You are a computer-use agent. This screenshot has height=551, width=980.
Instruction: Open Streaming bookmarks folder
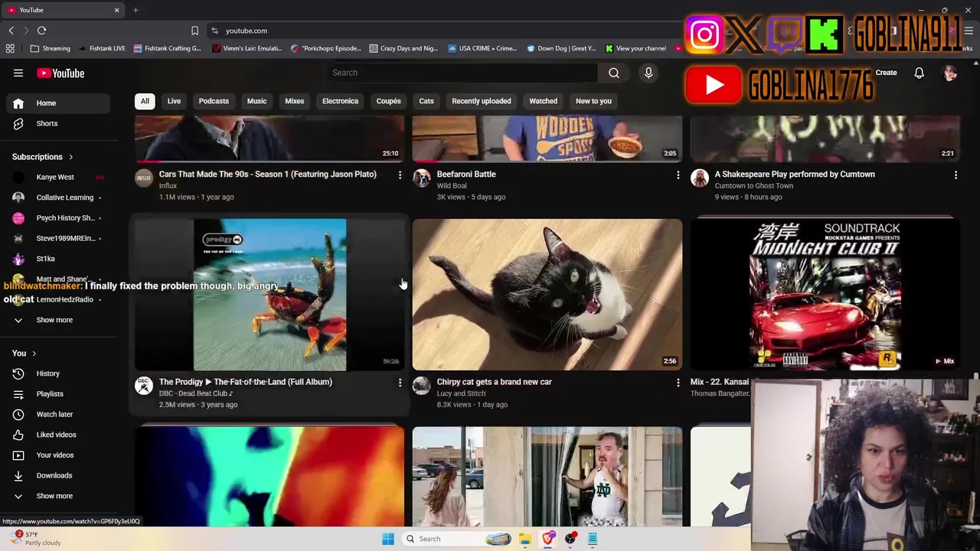[51, 48]
